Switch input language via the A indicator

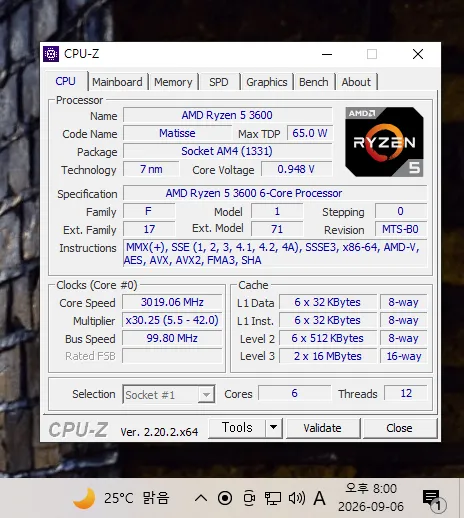coord(320,498)
